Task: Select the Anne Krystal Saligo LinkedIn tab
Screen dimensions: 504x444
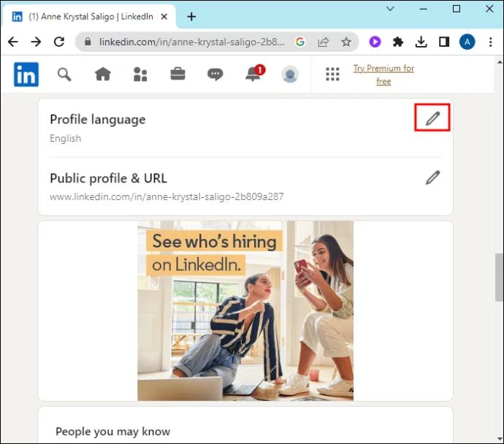Action: point(89,17)
